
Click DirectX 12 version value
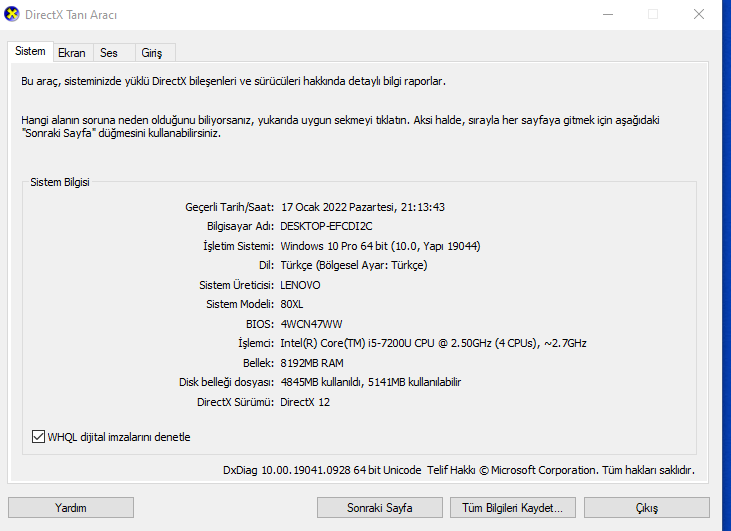click(305, 402)
